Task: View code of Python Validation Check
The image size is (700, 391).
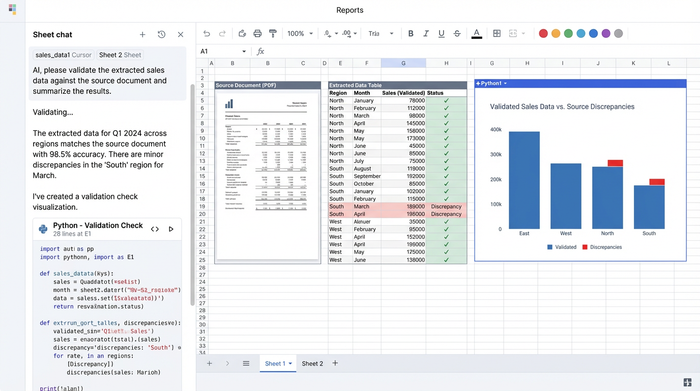Action: (x=155, y=229)
